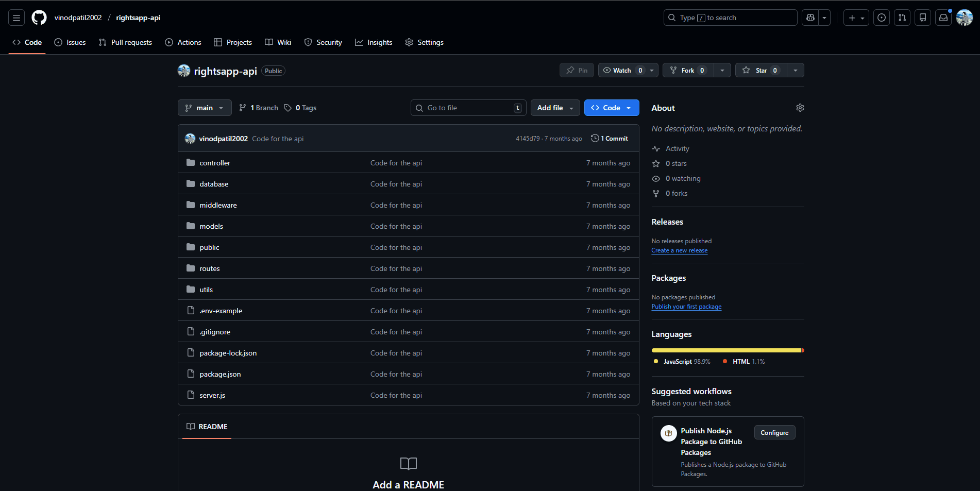Image resolution: width=980 pixels, height=491 pixels.
Task: Star the rightsapp-api repository
Action: click(x=762, y=70)
